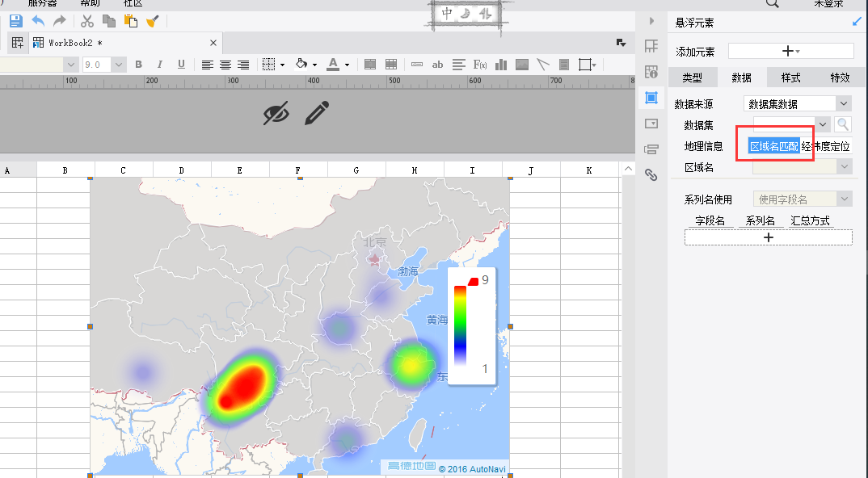
Task: Save the workbook with the disk icon
Action: click(x=15, y=22)
